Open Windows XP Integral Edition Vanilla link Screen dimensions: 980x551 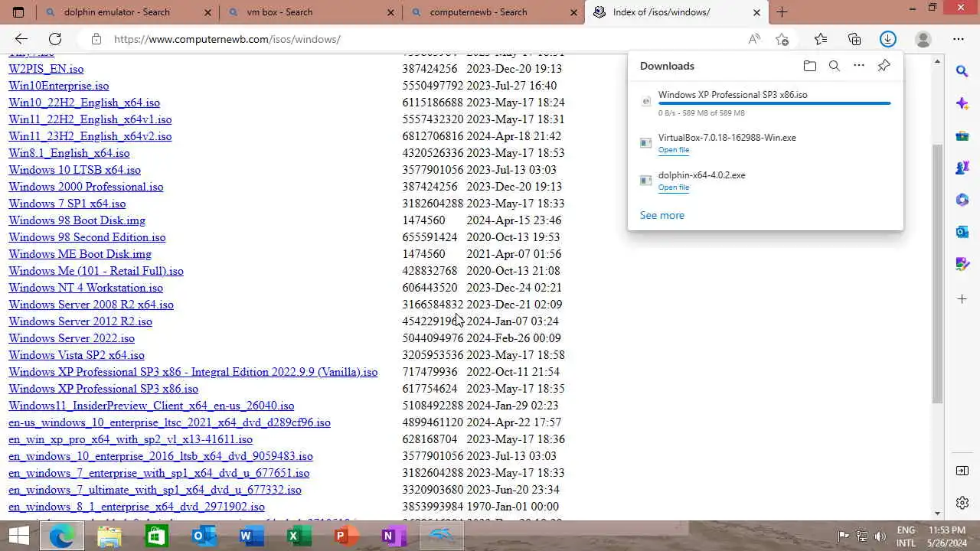tap(193, 372)
